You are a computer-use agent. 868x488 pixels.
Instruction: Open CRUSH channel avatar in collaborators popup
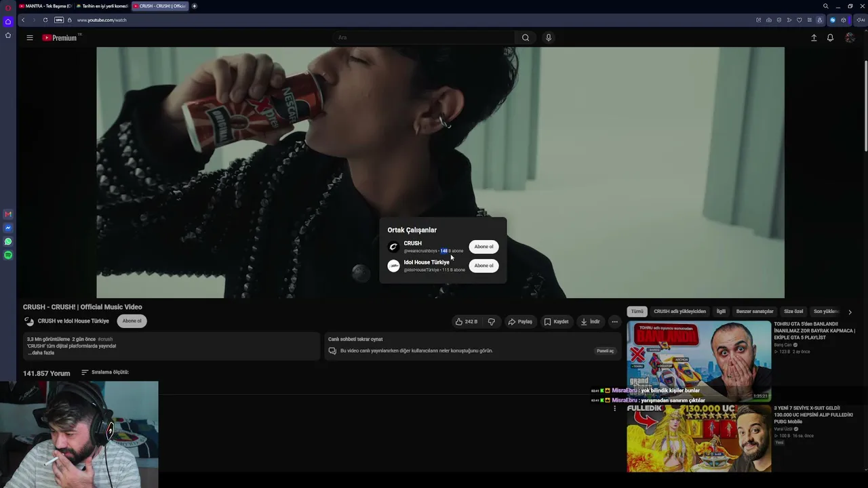point(393,247)
